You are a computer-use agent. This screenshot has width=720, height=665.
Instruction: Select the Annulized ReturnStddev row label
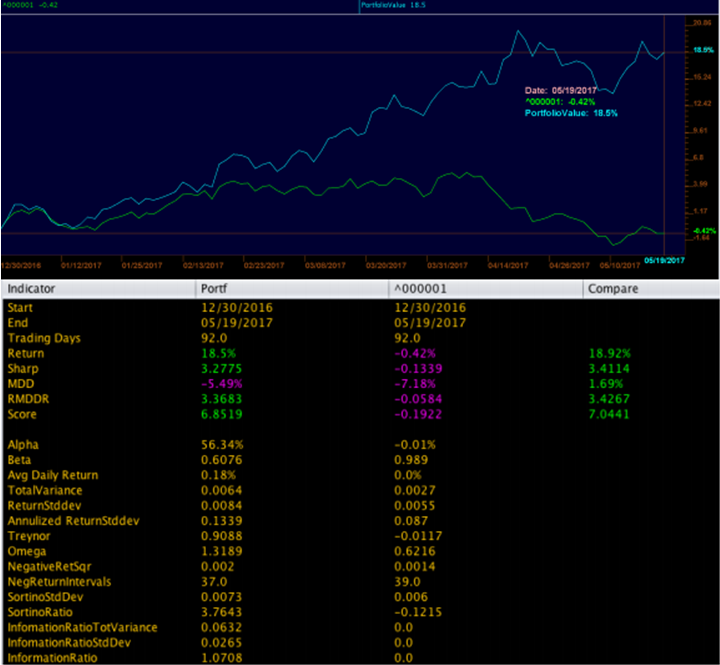(x=73, y=521)
